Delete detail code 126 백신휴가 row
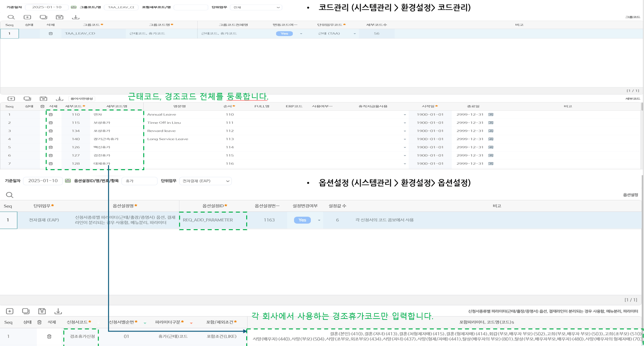This screenshot has height=346, width=644. pyautogui.click(x=51, y=147)
